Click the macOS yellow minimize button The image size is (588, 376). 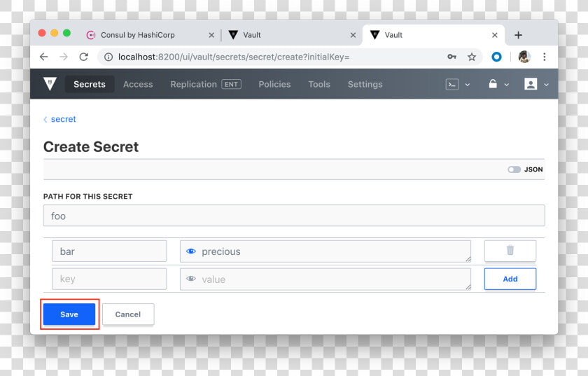pos(55,33)
